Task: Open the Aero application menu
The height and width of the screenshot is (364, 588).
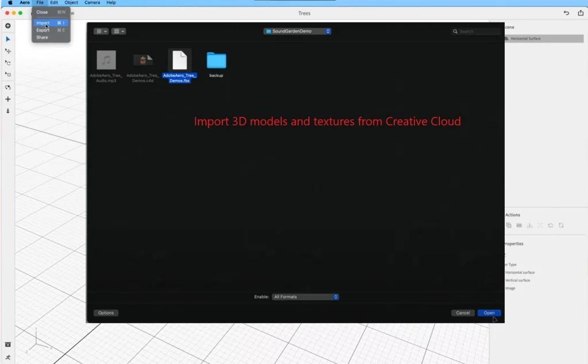Action: tap(25, 3)
